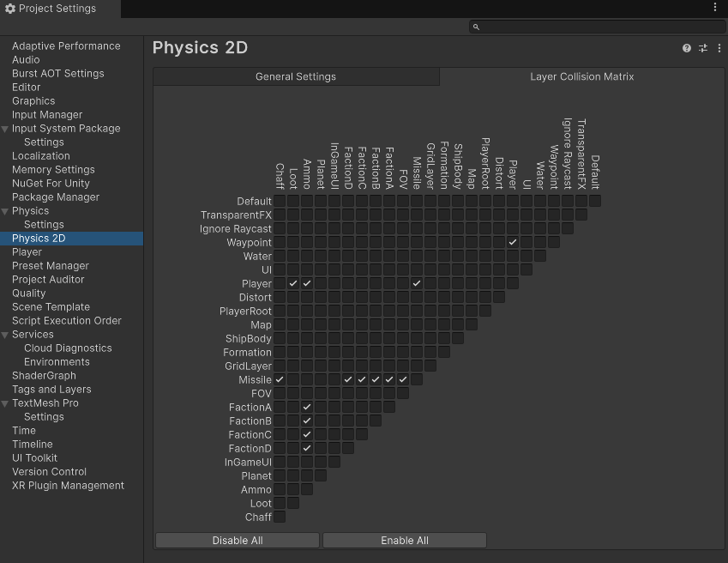This screenshot has height=563, width=728.
Task: Toggle FactionA collision with Ammo
Action: pos(306,407)
